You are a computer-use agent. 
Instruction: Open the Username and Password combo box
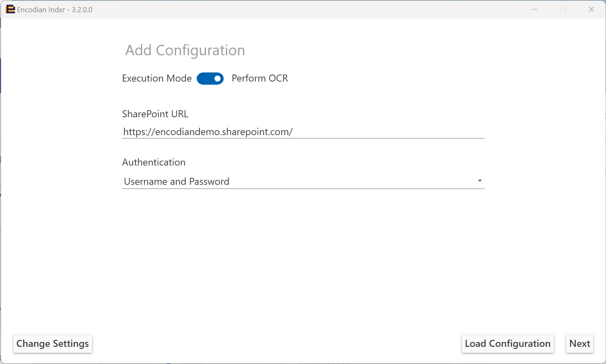303,181
